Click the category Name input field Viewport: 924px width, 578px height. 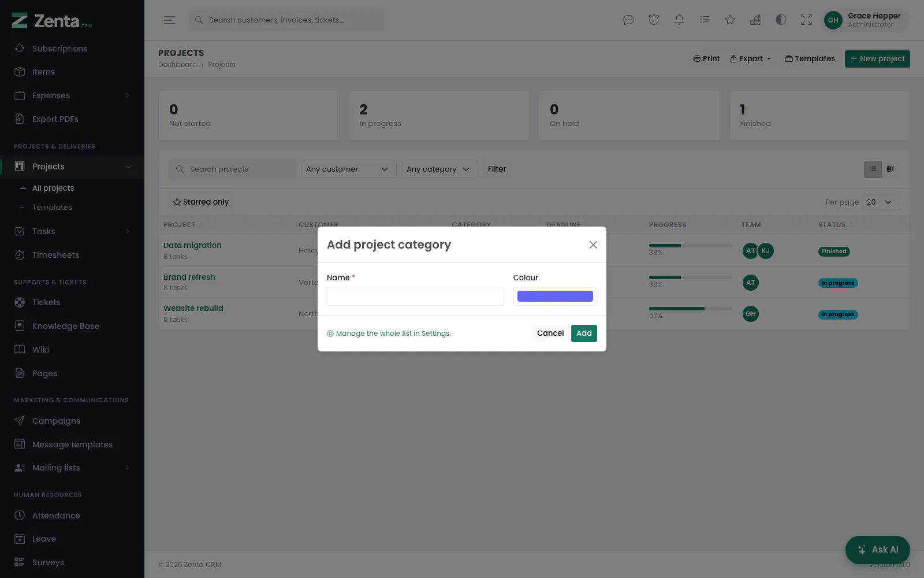pos(415,297)
